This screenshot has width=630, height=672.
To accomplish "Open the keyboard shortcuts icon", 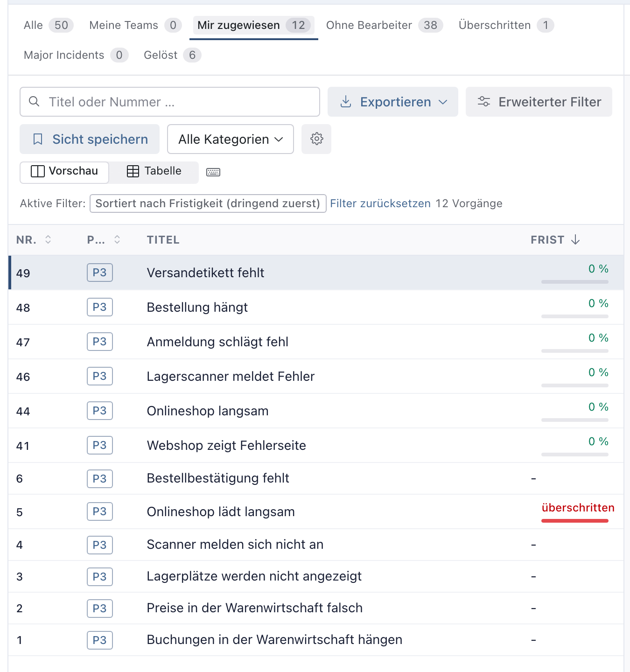I will click(213, 172).
